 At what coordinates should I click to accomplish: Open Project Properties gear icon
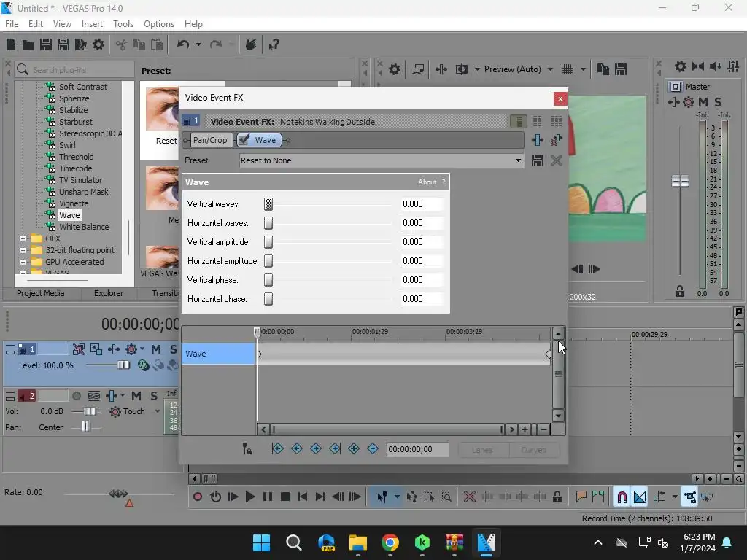point(98,44)
